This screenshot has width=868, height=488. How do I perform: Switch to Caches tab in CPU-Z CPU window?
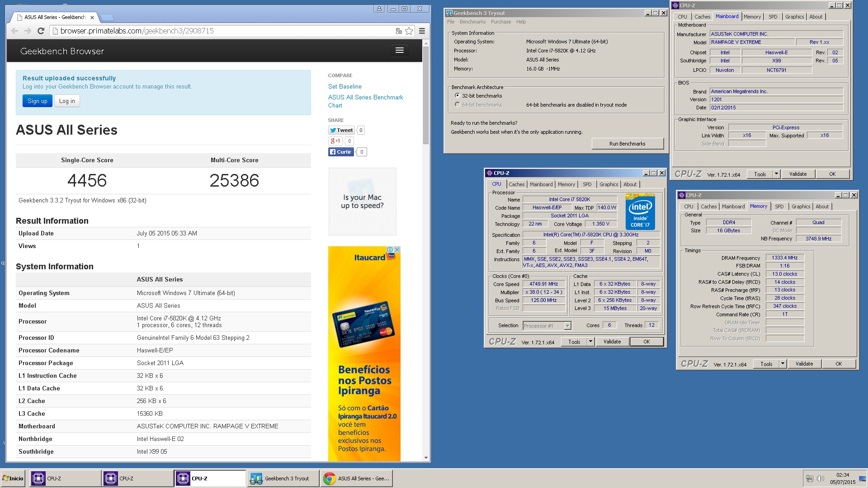pos(516,184)
